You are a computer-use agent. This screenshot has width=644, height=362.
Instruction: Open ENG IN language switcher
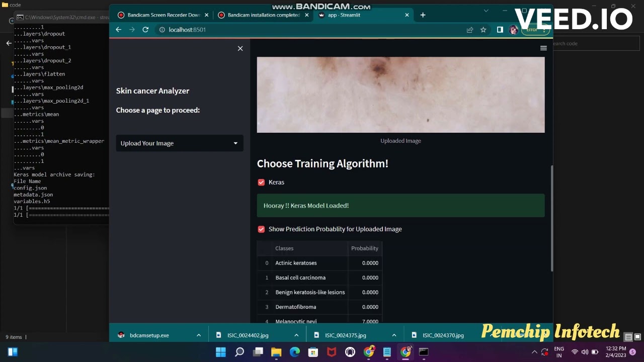coord(559,352)
